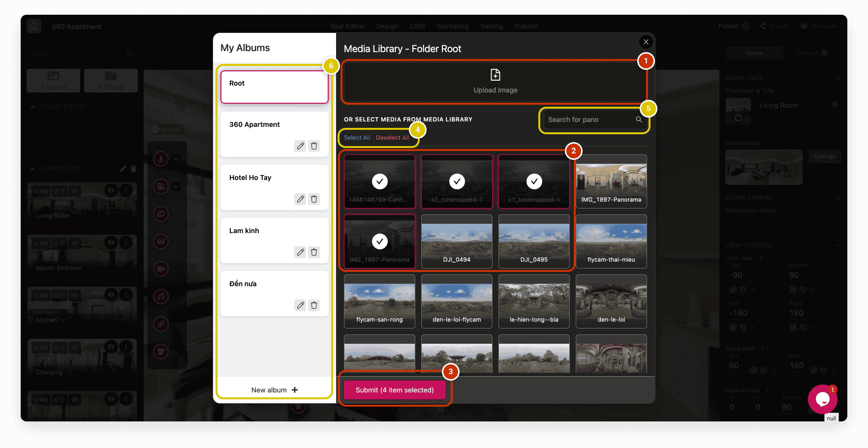Uncheck the x2_tonemapped-1 panorama

coord(457,181)
